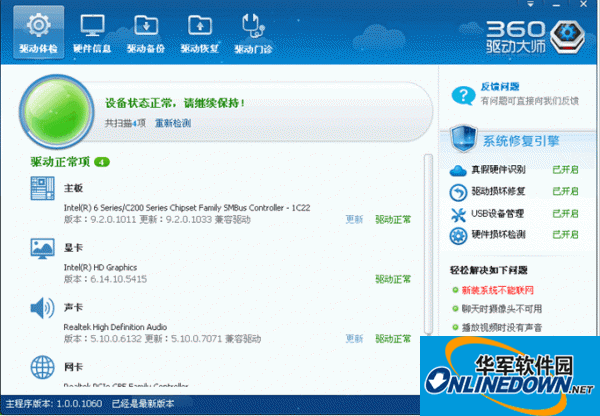Click the 反馈问题 question bubble icon
600x416 pixels.
pyautogui.click(x=463, y=95)
